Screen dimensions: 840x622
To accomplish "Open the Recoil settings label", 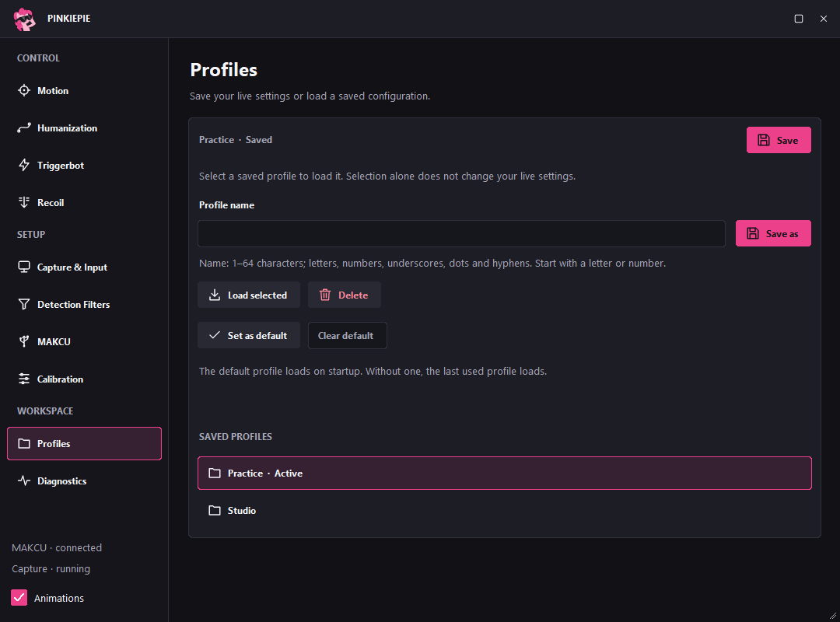I will point(51,202).
